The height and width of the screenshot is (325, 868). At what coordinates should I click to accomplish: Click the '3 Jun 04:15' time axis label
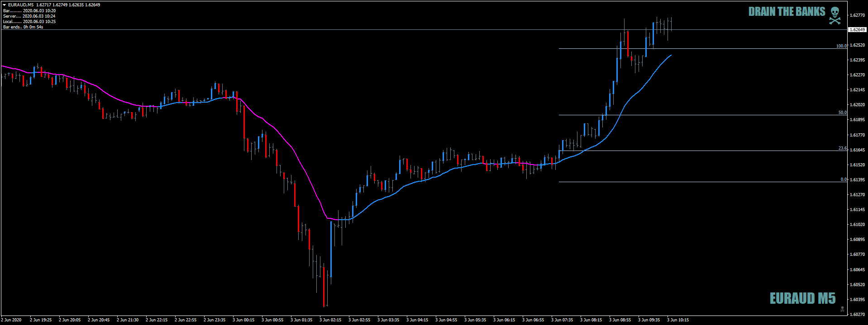point(417,320)
